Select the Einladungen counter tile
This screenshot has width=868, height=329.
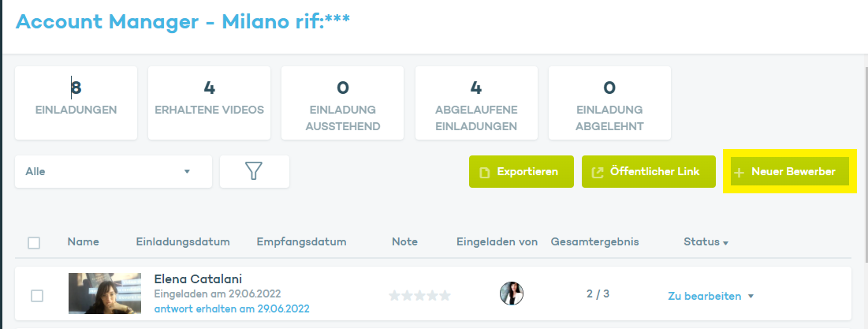point(76,103)
